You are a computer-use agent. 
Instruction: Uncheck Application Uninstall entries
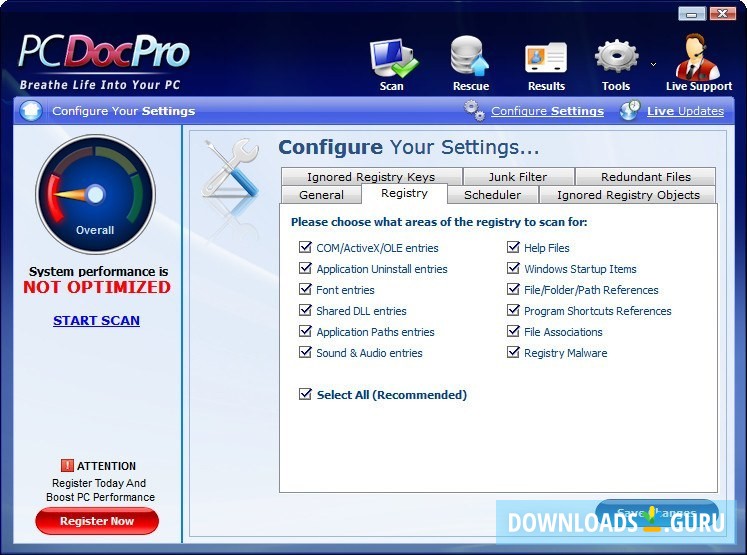(305, 268)
